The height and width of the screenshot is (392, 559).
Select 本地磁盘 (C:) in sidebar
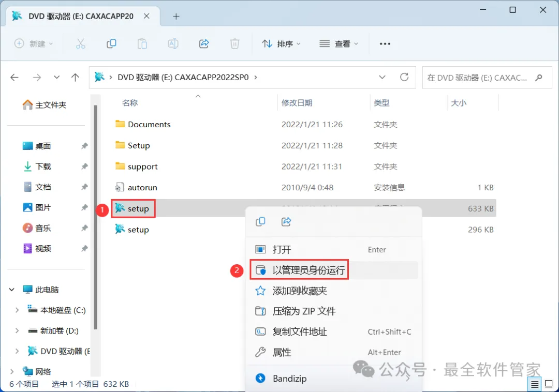57,310
